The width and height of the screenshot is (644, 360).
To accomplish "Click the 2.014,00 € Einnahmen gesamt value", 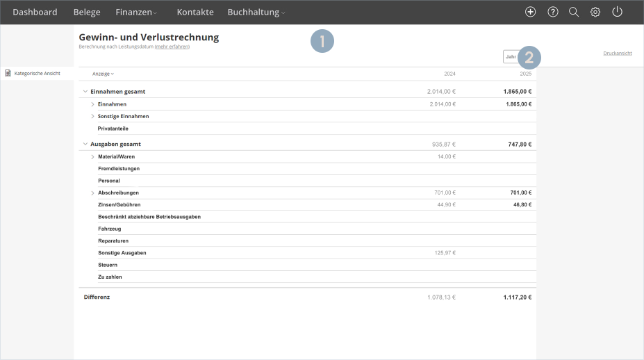I will point(441,92).
